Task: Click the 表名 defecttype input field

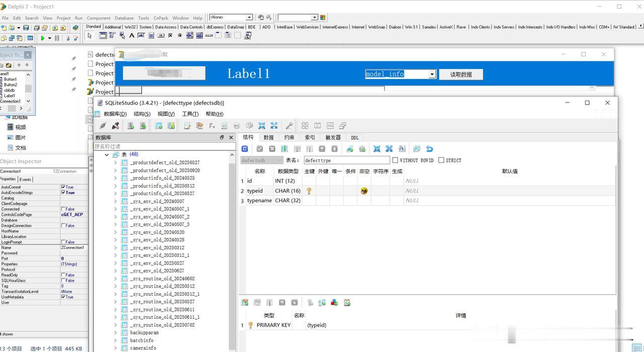Action: (x=347, y=160)
